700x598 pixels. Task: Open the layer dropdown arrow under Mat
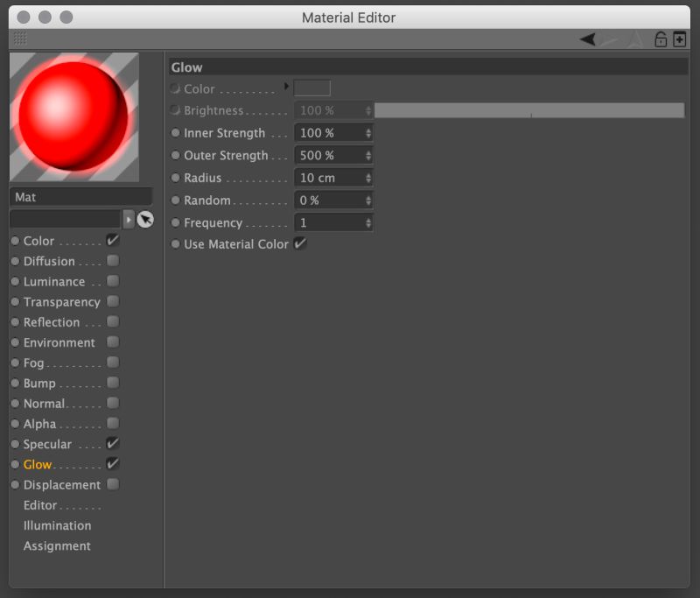click(129, 219)
